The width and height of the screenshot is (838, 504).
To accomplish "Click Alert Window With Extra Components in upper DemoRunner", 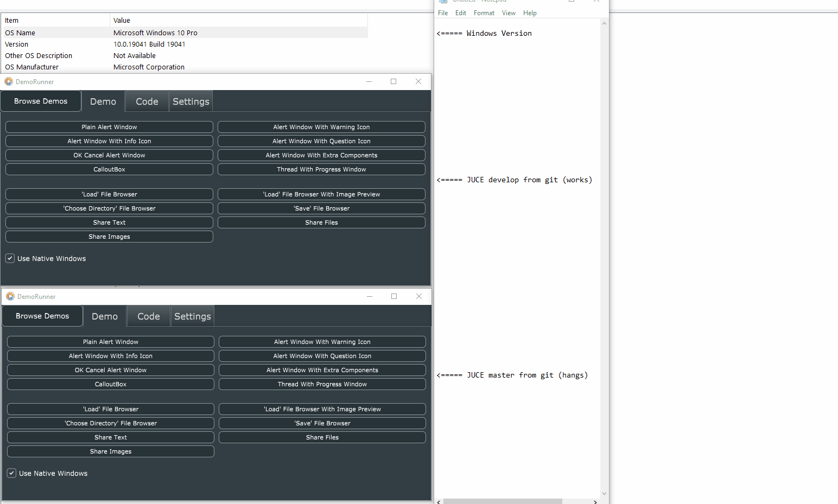I will click(x=321, y=155).
